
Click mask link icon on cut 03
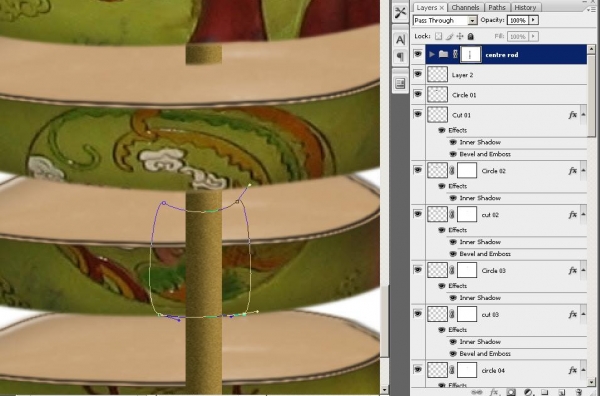(452, 314)
